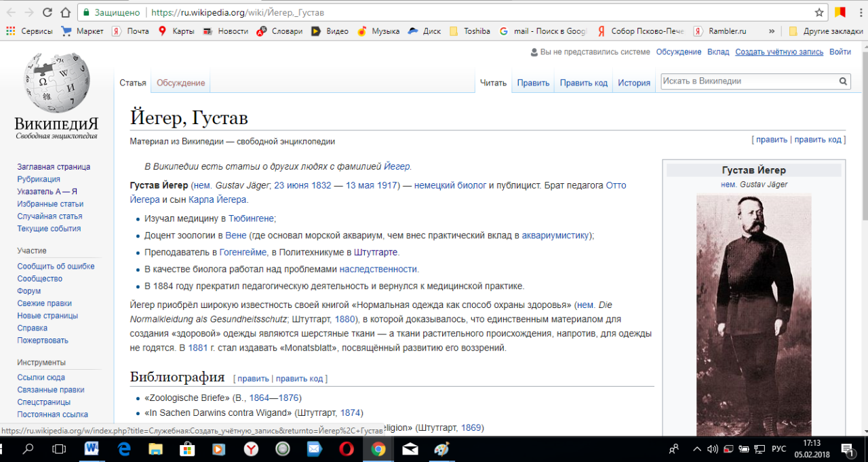Open the Toshiba bookmarks folder
The height and width of the screenshot is (462, 868).
pos(469,31)
